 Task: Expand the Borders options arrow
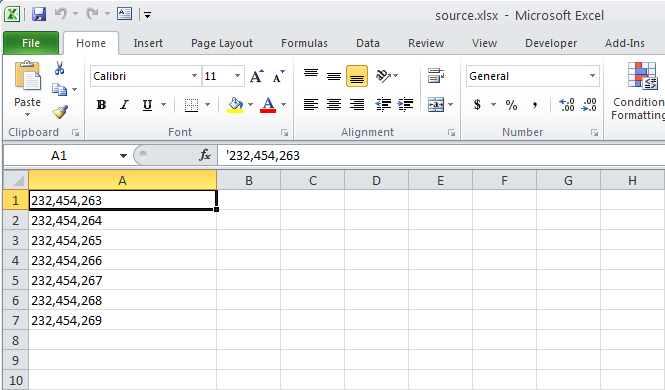pos(207,105)
